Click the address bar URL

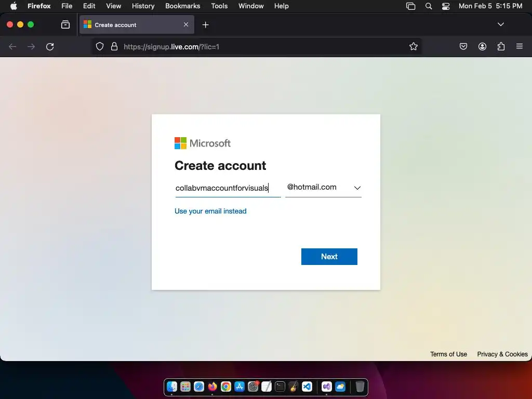pyautogui.click(x=171, y=47)
